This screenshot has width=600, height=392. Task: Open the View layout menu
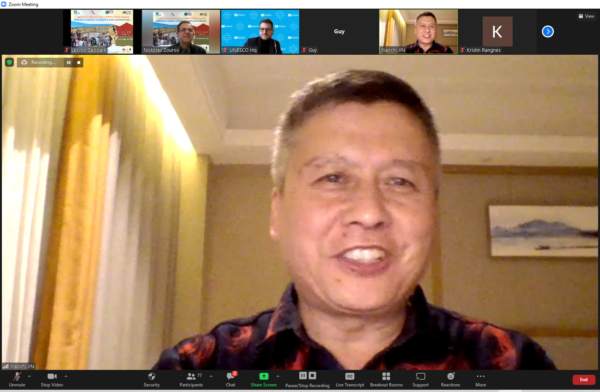[x=586, y=16]
